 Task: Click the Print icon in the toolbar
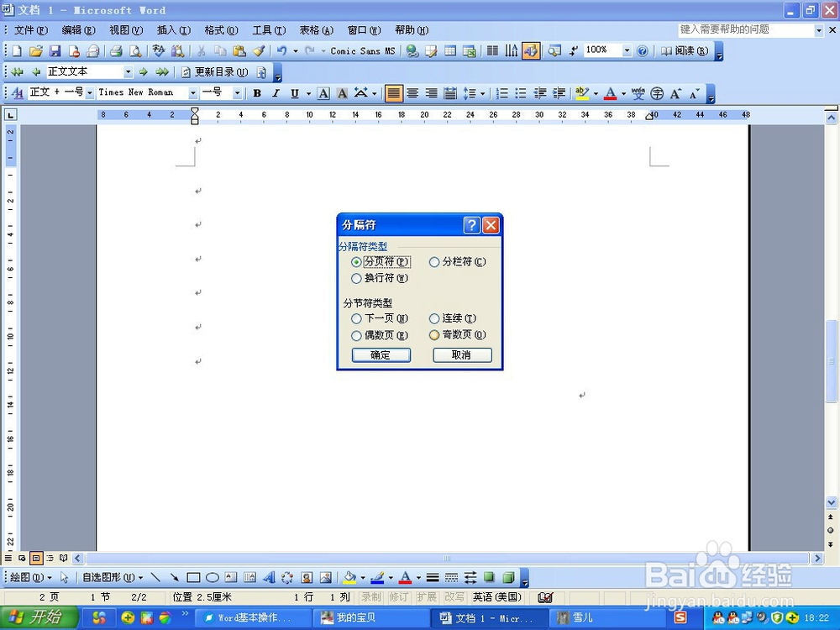click(x=116, y=51)
